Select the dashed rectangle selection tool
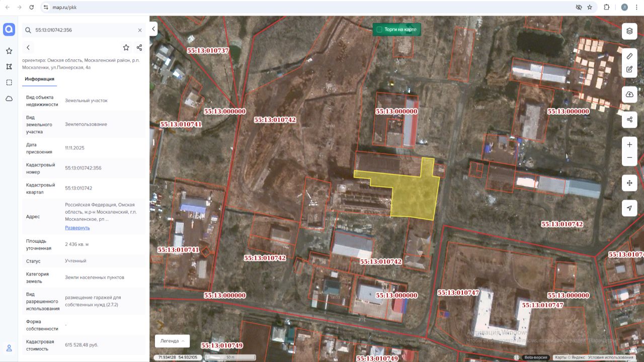 pyautogui.click(x=9, y=82)
